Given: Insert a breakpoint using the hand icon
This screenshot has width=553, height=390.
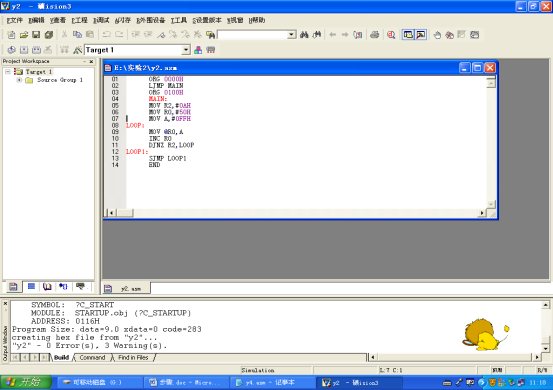Looking at the screenshot, I should coord(437,35).
